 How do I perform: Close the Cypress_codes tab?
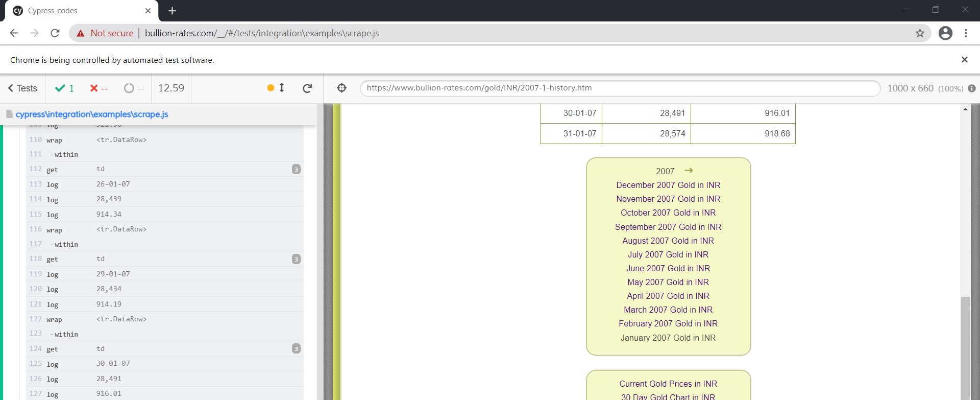coord(148,11)
